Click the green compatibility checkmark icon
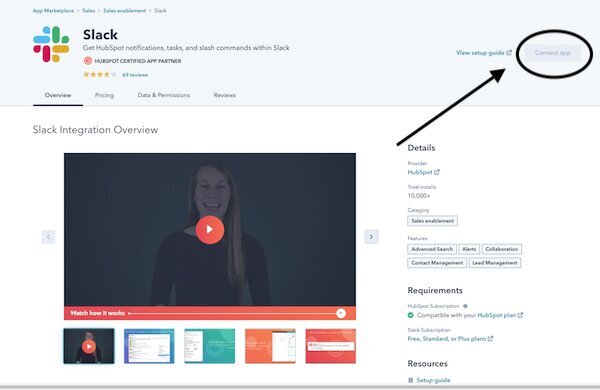The image size is (600, 390). coord(411,315)
